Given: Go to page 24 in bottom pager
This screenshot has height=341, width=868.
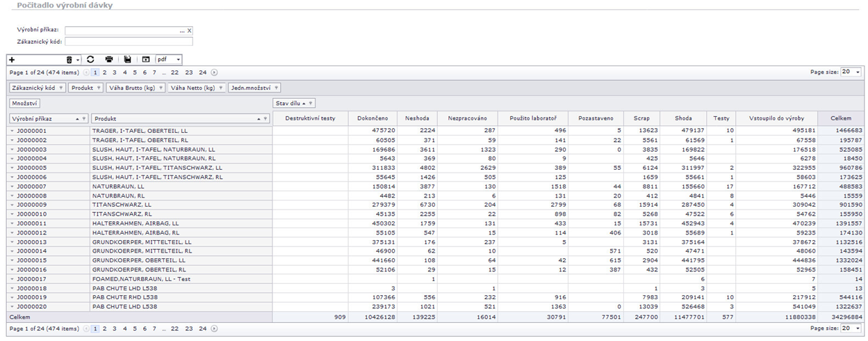Looking at the screenshot, I should click(202, 328).
